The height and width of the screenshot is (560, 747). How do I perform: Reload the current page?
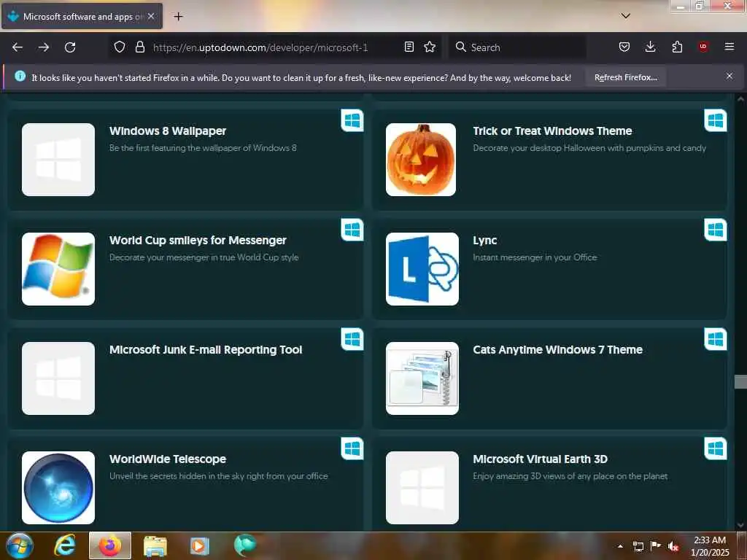pos(70,47)
